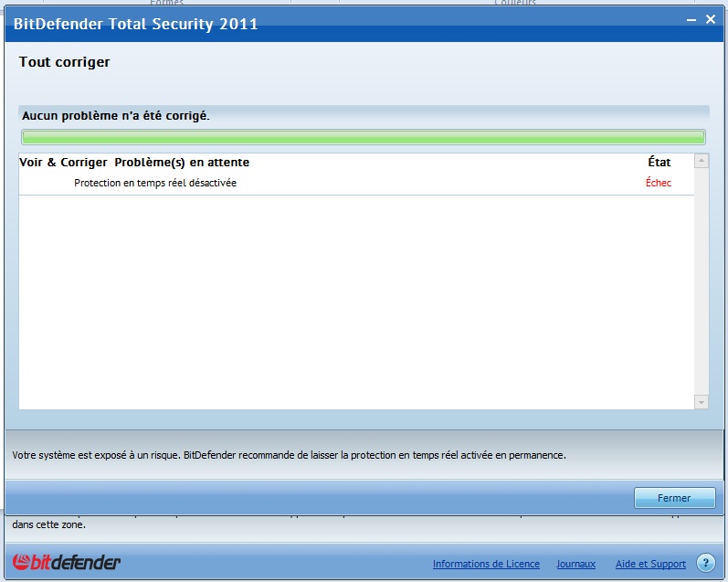Click the red 'Échec' status
Viewport: 728px width, 582px height.
click(659, 183)
